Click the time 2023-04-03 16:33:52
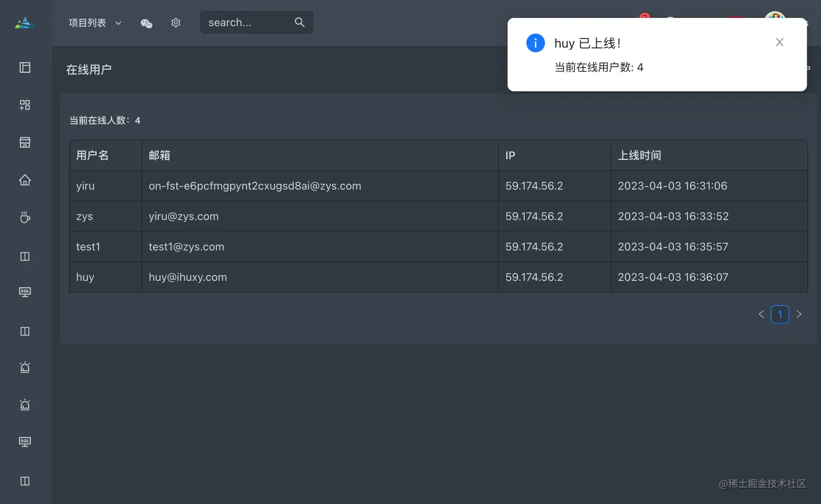This screenshot has height=504, width=821. (x=673, y=216)
